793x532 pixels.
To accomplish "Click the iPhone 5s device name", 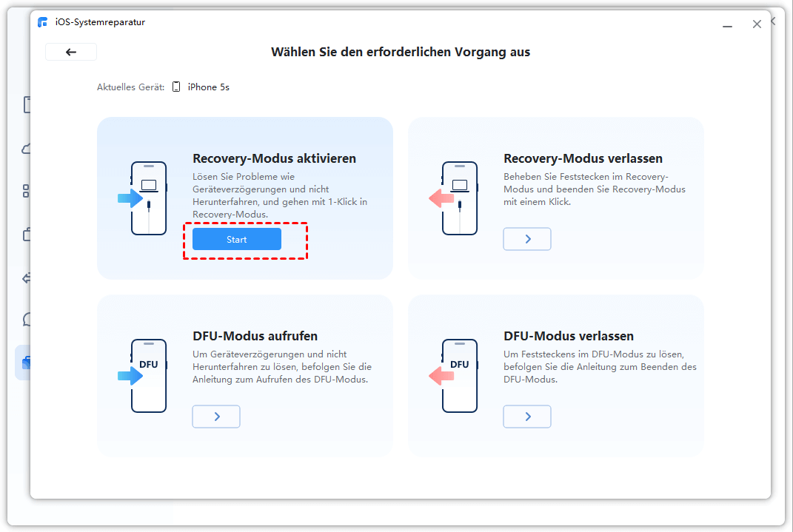I will tap(208, 87).
